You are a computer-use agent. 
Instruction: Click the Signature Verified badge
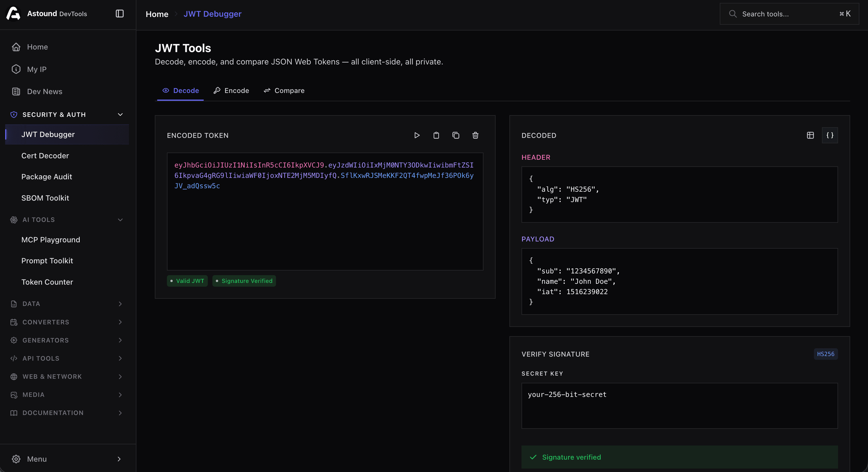pos(244,281)
